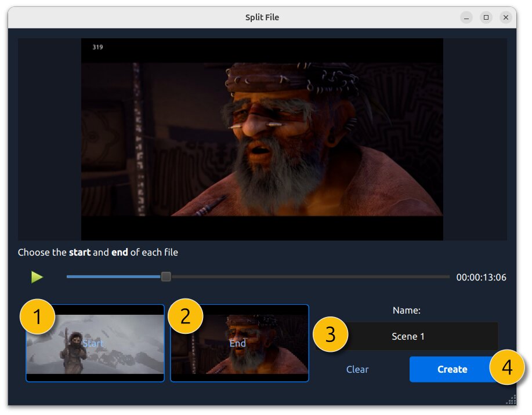Image resolution: width=532 pixels, height=415 pixels.
Task: Select the Name: label above the text field
Action: [406, 310]
